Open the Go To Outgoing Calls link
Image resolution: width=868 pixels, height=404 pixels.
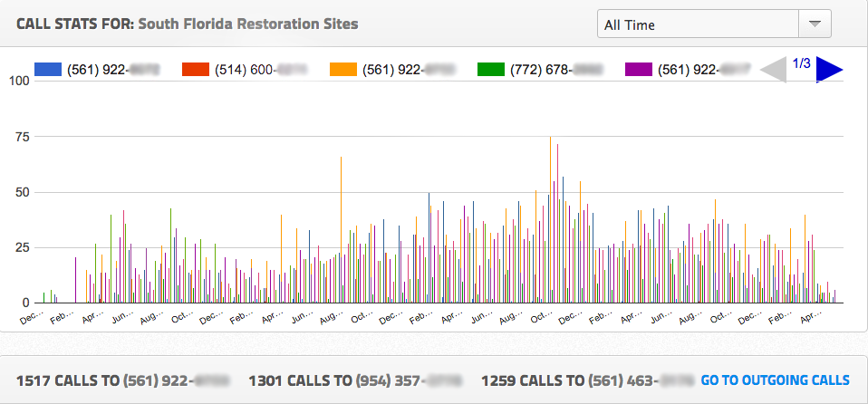775,380
